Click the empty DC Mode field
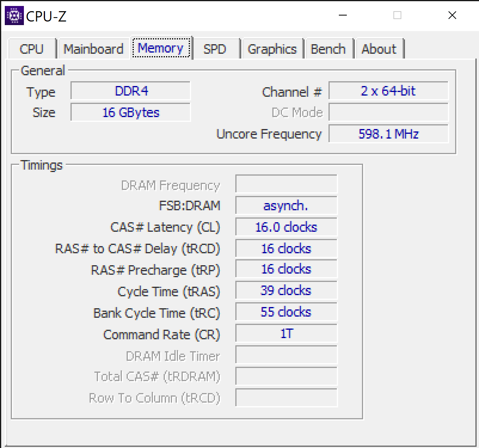This screenshot has width=479, height=448. [x=388, y=112]
